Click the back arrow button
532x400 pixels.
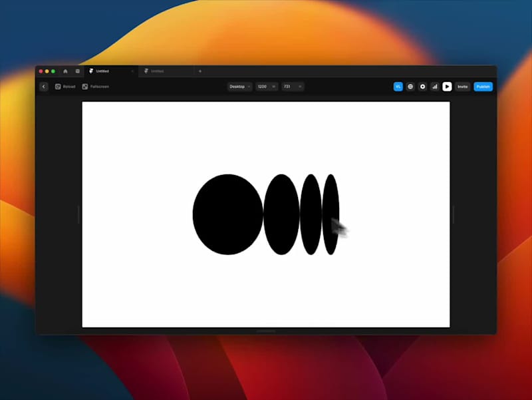(43, 87)
